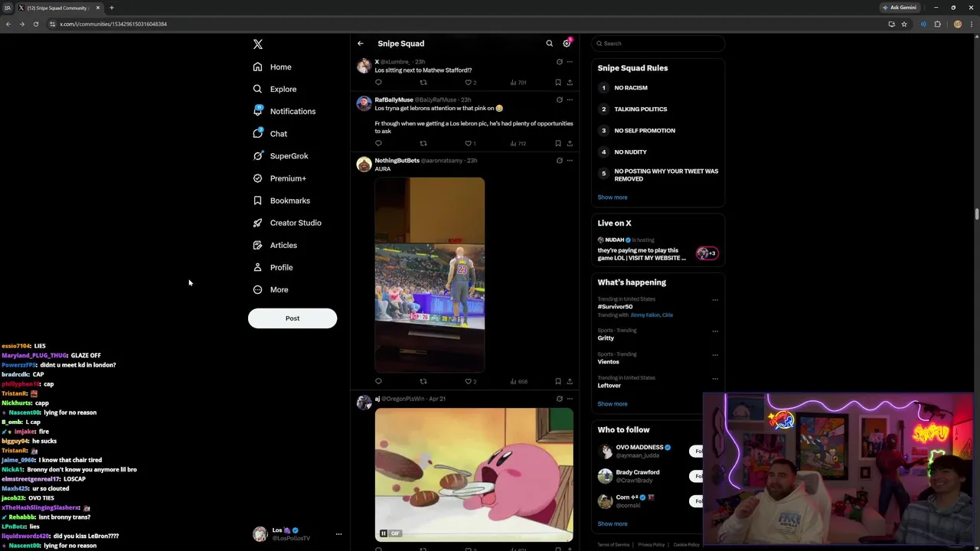Screen dimensions: 980x551
Task: Reply to RafBallyMuse's post
Action: pyautogui.click(x=378, y=143)
